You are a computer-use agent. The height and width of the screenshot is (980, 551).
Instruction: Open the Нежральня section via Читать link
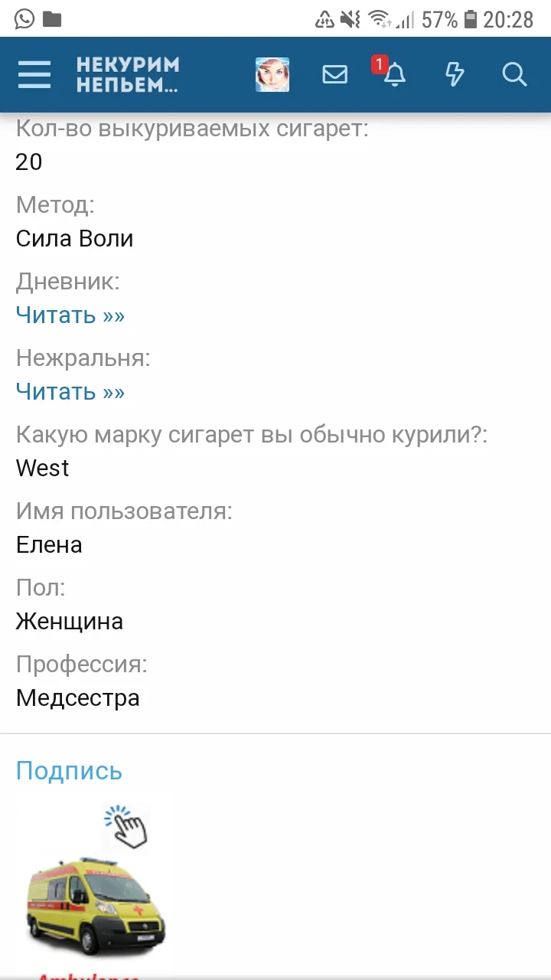point(70,391)
